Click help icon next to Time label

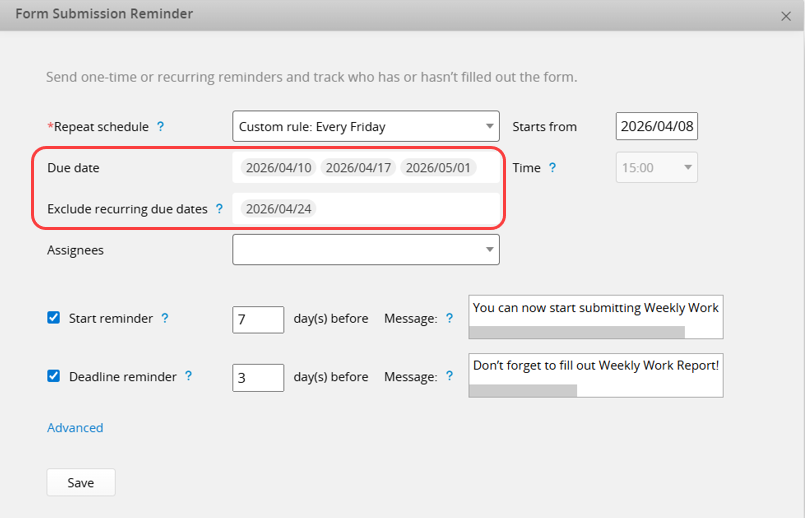point(552,168)
